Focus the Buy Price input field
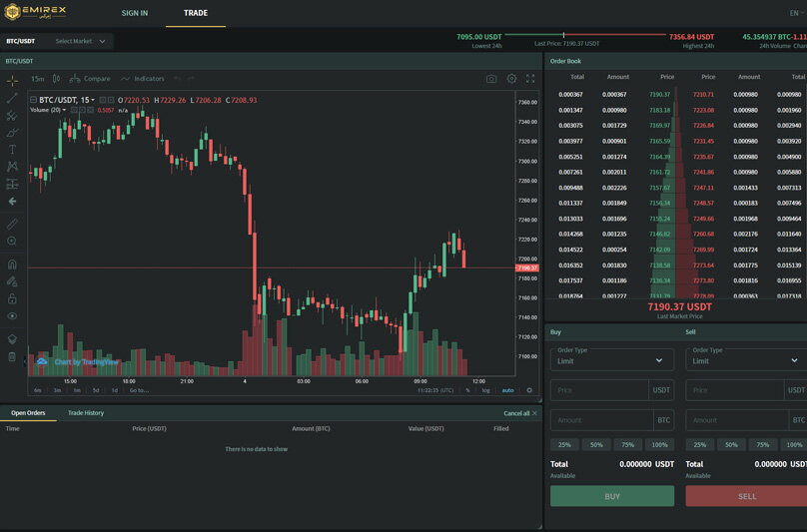 [x=599, y=390]
